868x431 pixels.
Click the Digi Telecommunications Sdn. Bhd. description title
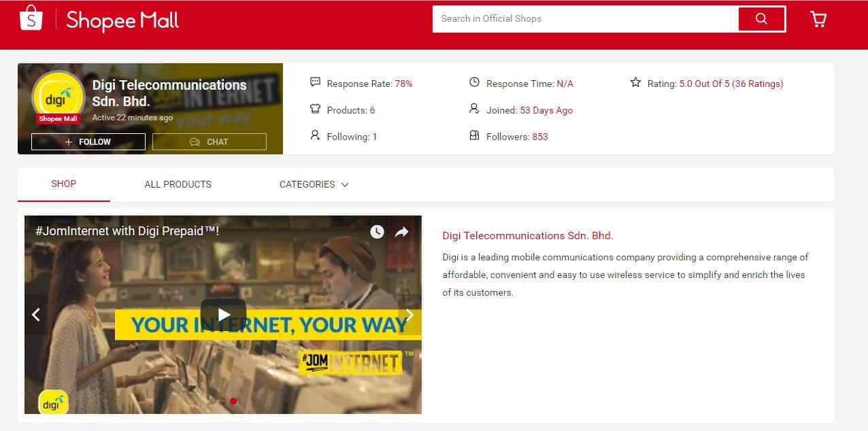coord(528,236)
